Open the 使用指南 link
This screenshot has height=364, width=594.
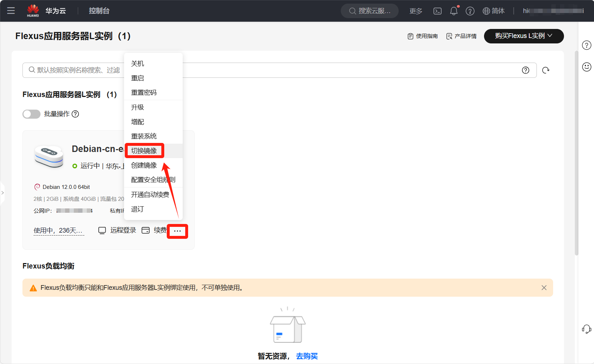423,36
